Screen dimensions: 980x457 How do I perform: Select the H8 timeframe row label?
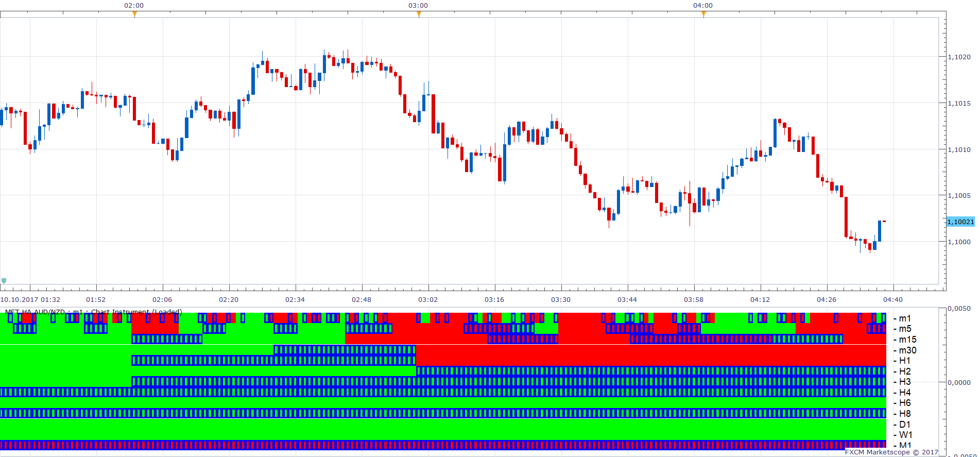(905, 414)
